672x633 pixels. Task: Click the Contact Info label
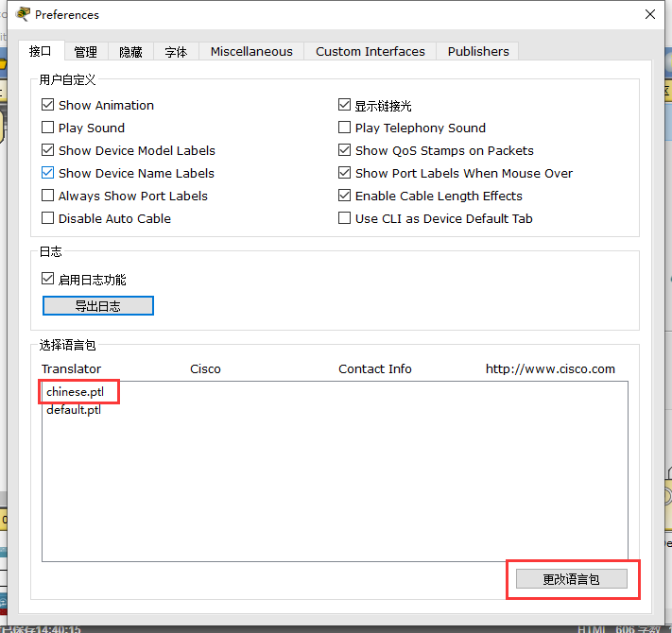click(375, 368)
